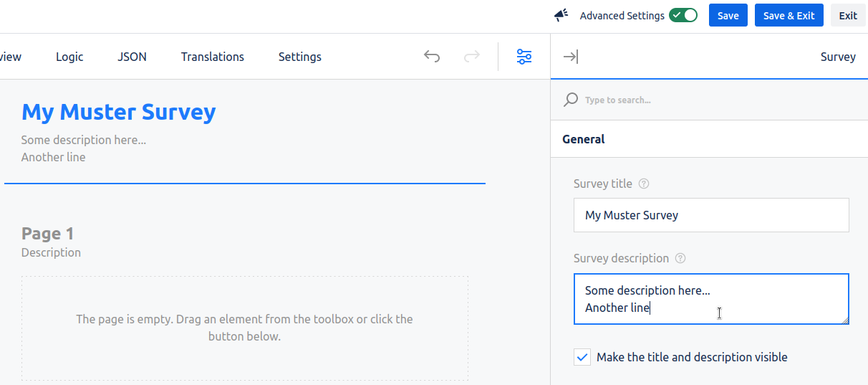Open the Survey element selector
Viewport: 868px width, 385px height.
[838, 57]
